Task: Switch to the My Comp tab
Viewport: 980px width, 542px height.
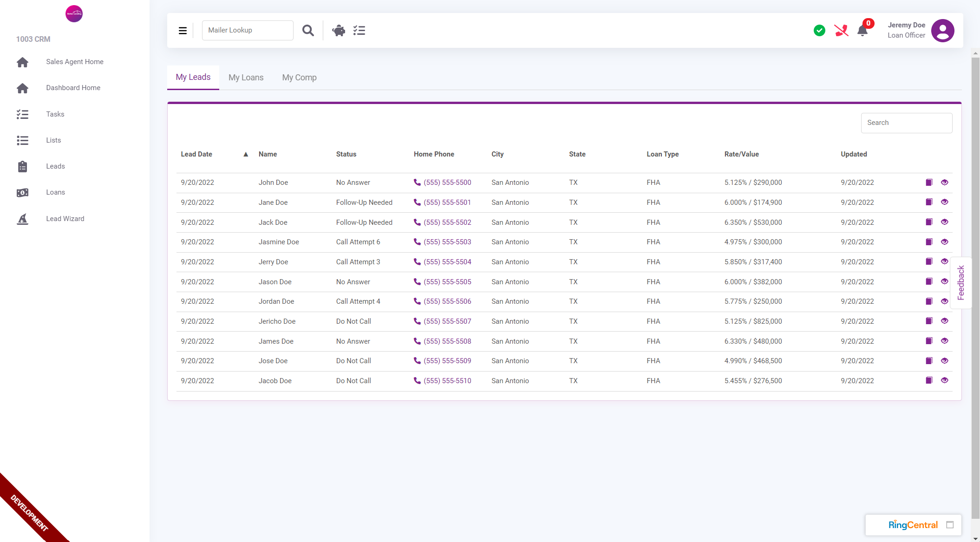Action: tap(299, 78)
